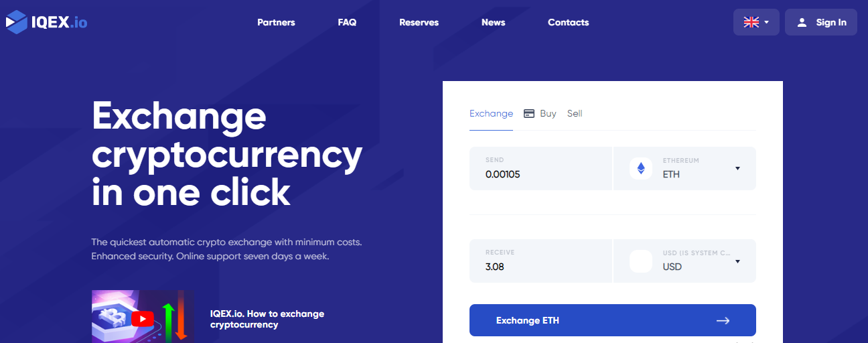Click the IQEX.io cube logo icon
This screenshot has height=343, width=868.
point(16,22)
